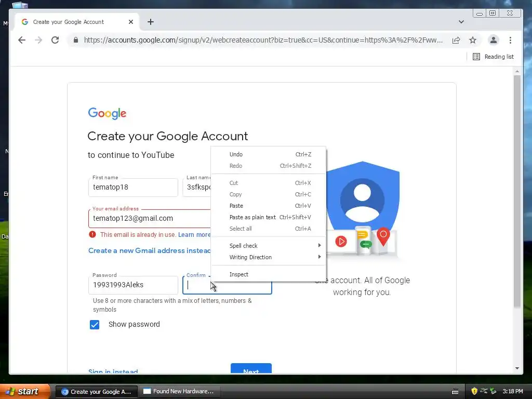
Task: Open the Chrome profile avatar icon
Action: pyautogui.click(x=494, y=40)
